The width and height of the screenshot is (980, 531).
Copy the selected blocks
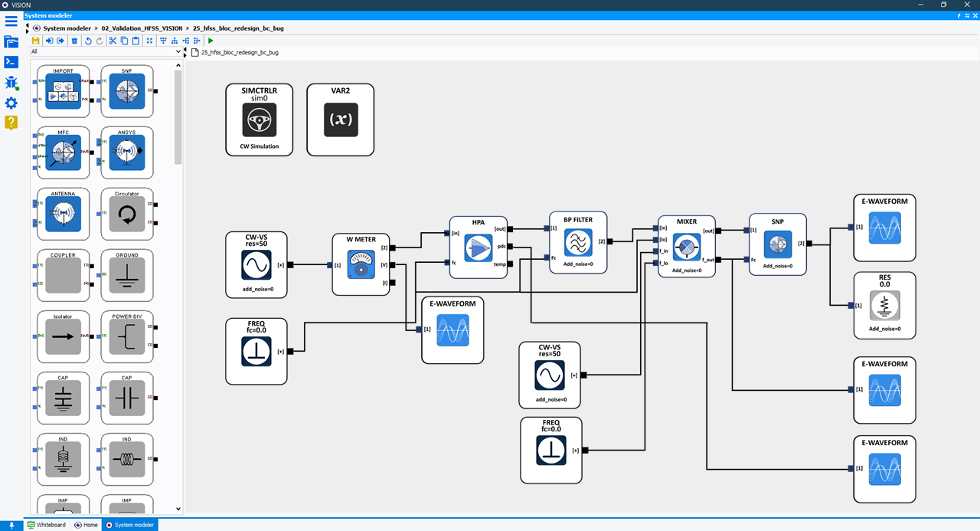click(124, 41)
